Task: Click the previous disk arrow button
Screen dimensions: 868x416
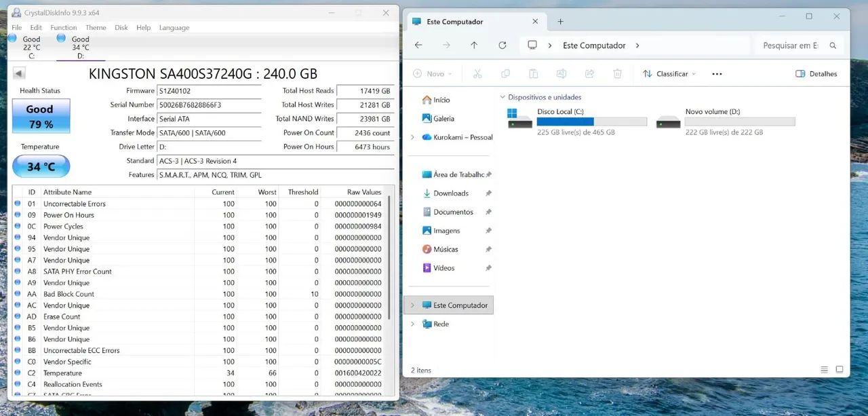Action: click(x=19, y=73)
